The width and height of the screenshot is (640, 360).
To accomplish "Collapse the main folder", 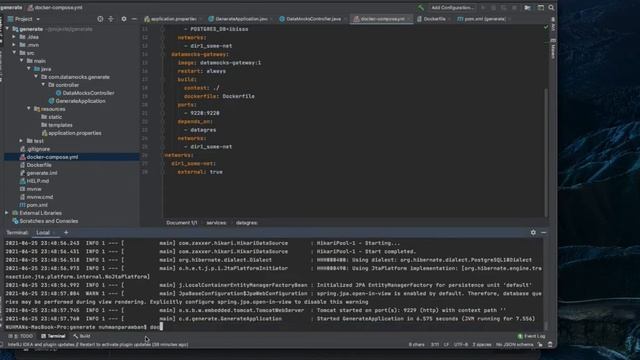I will (21, 61).
